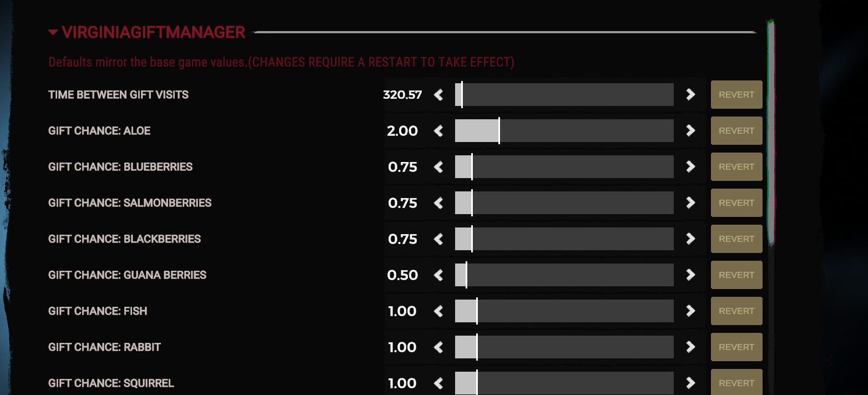Click left arrow for Gift Chance: Aloe
This screenshot has width=868, height=395.
(x=438, y=131)
